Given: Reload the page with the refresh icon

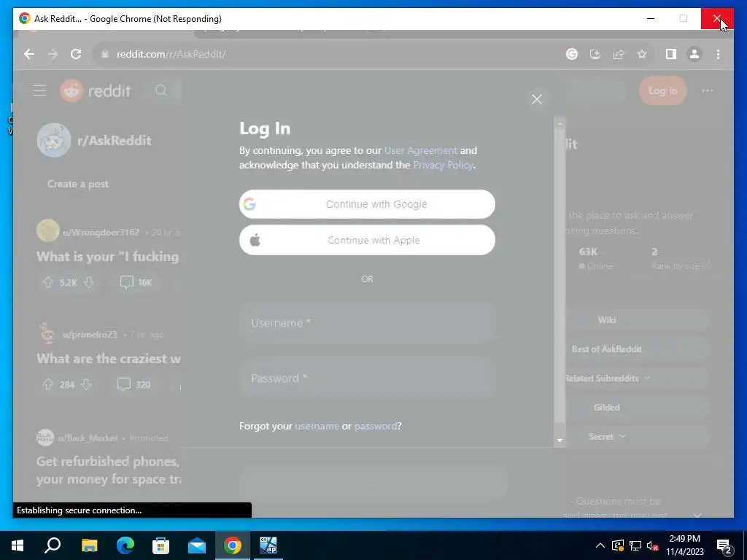Looking at the screenshot, I should [x=76, y=54].
